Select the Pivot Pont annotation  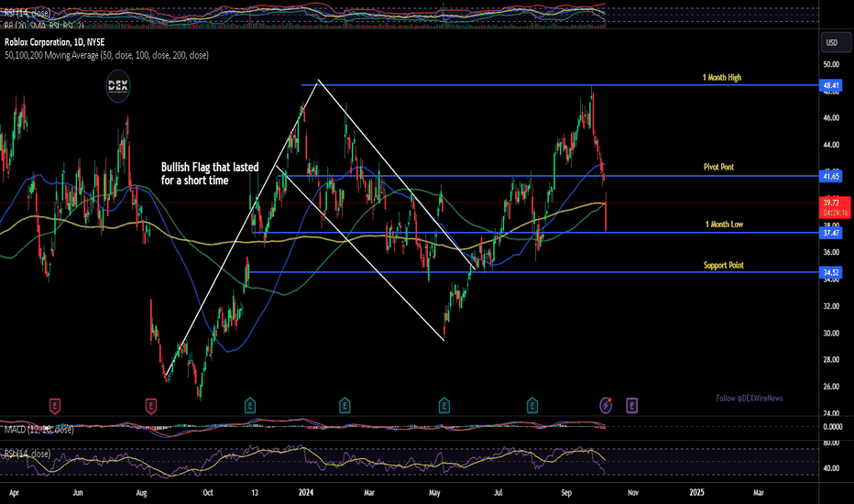[718, 167]
